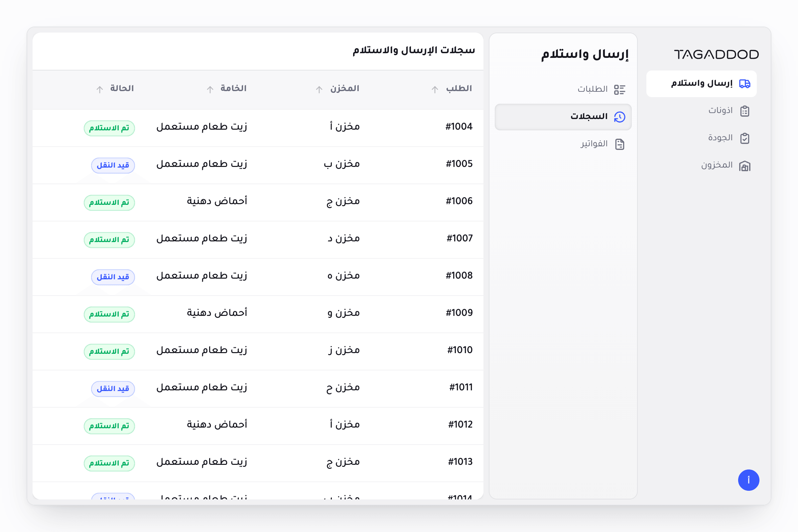798x532 pixels.
Task: Click the إرسال واستلام panel heading
Action: pyautogui.click(x=585, y=55)
